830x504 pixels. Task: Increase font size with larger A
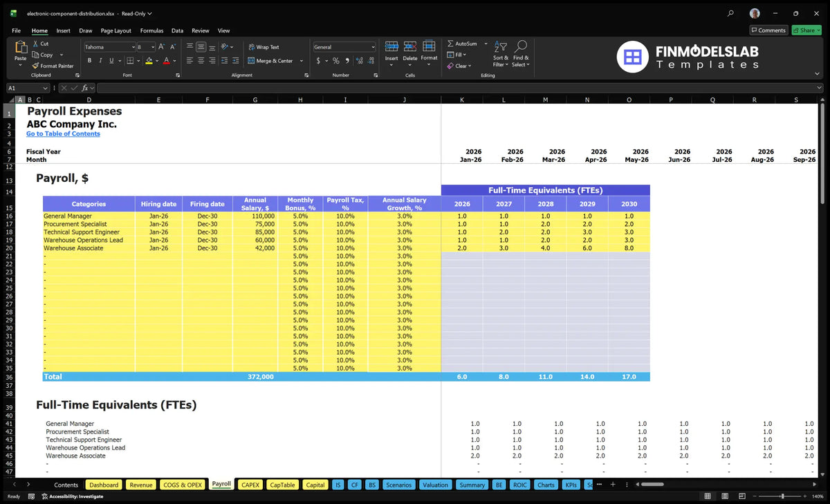(x=161, y=47)
